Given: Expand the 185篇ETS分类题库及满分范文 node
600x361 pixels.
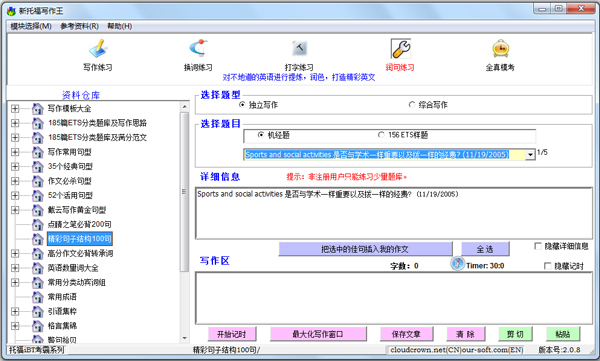Looking at the screenshot, I should (15, 137).
